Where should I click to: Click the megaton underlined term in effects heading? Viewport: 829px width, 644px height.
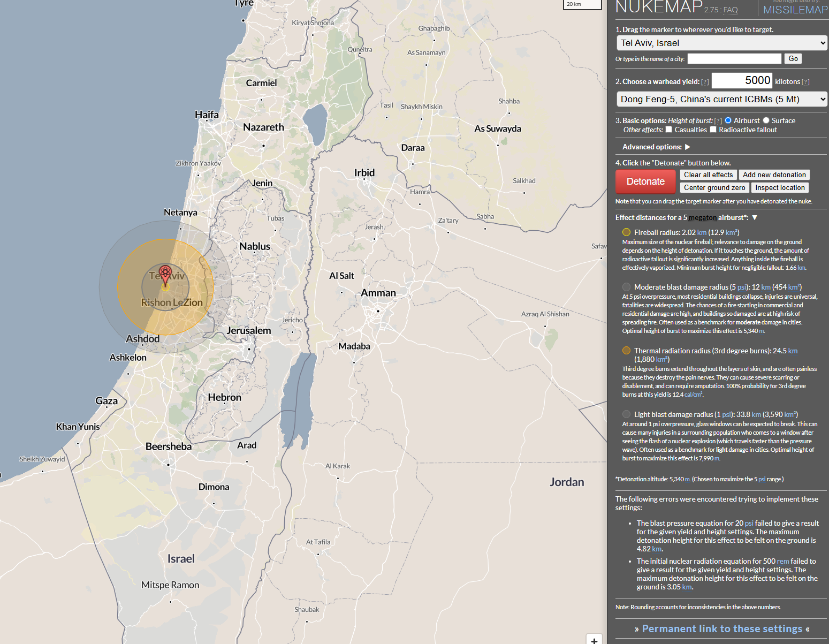tap(703, 217)
